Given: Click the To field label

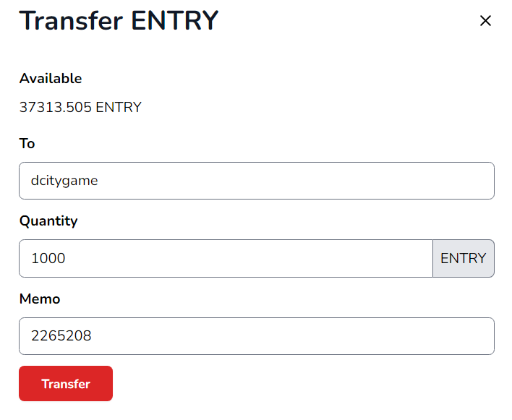Looking at the screenshot, I should pos(27,143).
